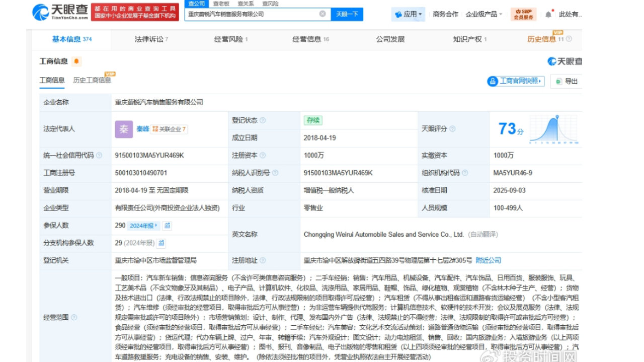The image size is (644, 362).
Task: Expand the 工商官网快照 arrow
Action: pos(539,81)
